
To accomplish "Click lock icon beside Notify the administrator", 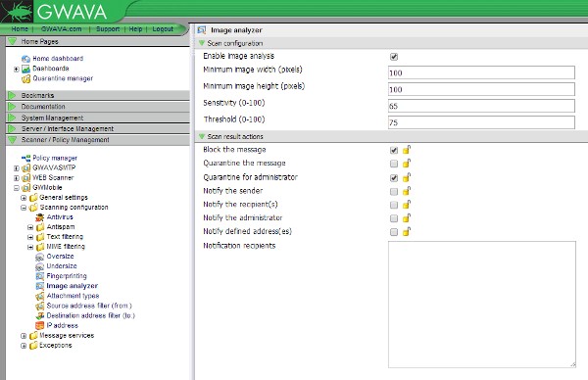I will tap(407, 218).
